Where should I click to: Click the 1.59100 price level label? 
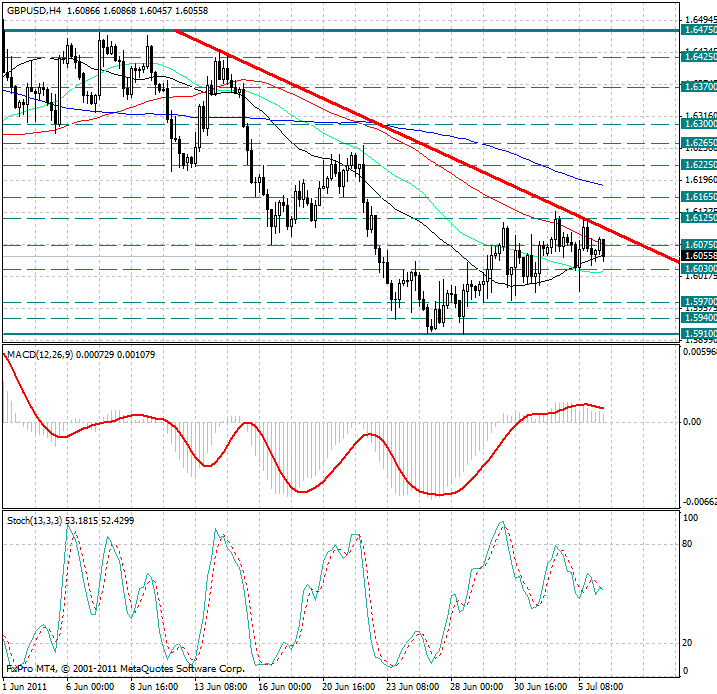[x=698, y=333]
